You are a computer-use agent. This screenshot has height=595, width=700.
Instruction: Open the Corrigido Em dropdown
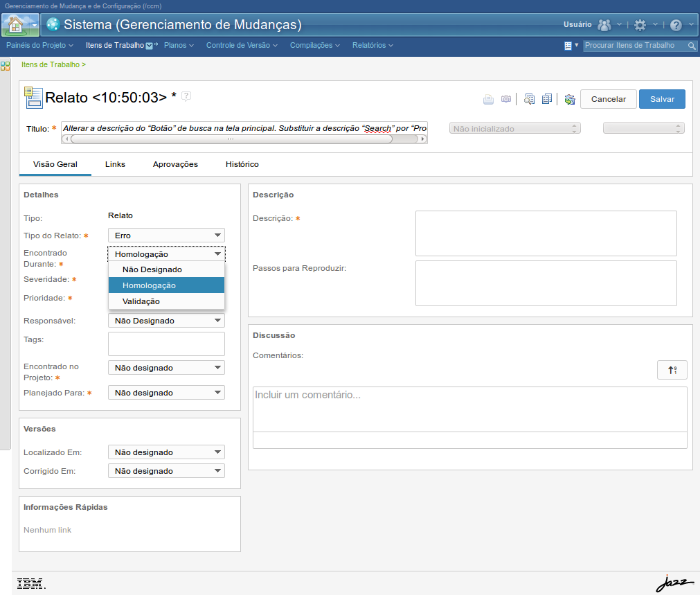click(166, 471)
